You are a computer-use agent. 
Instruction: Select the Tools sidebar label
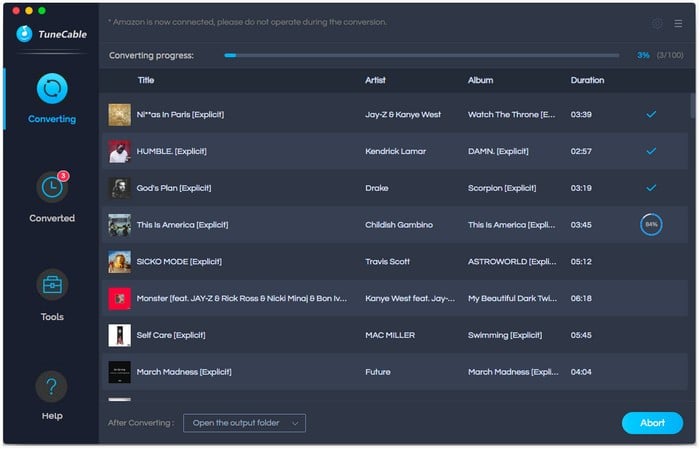(52, 317)
